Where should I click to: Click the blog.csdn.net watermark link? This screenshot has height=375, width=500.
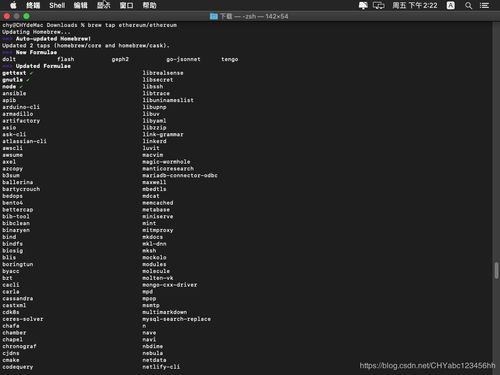coord(427,366)
